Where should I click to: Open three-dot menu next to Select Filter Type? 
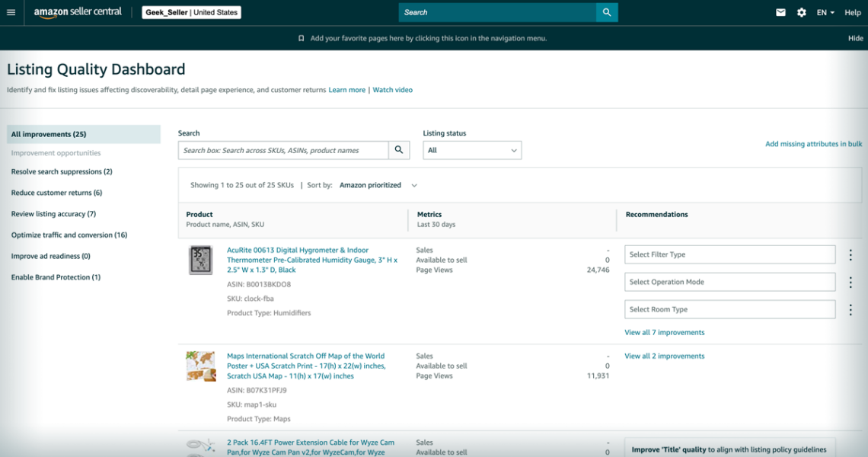[850, 254]
